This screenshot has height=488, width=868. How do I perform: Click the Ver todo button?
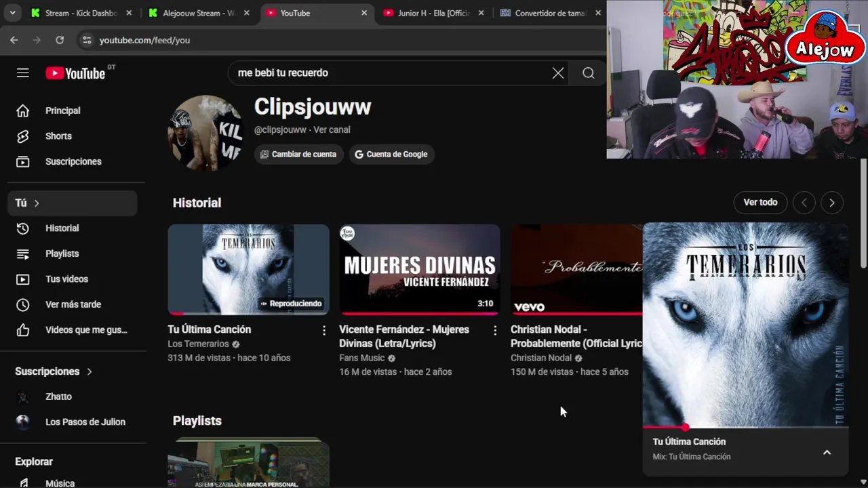(x=760, y=203)
